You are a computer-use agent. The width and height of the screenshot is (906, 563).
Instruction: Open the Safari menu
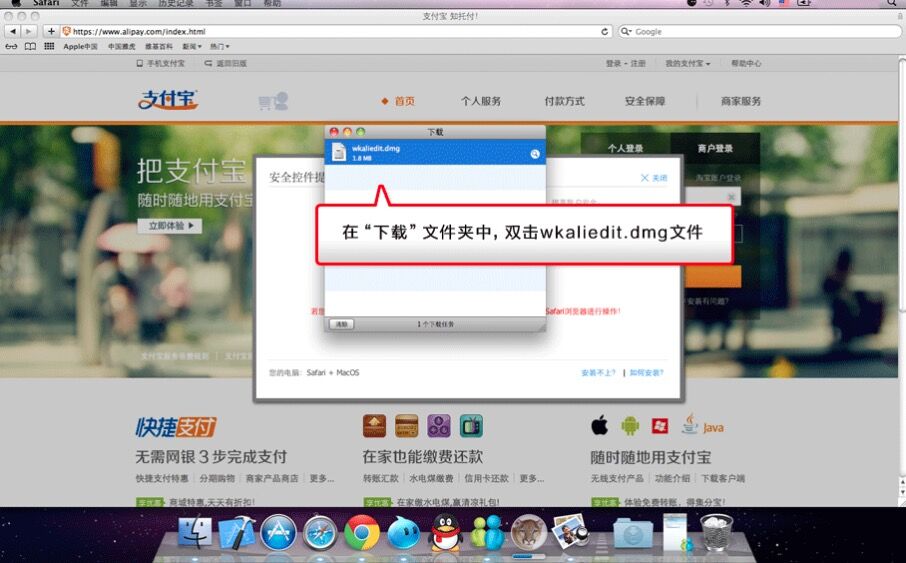tap(46, 3)
